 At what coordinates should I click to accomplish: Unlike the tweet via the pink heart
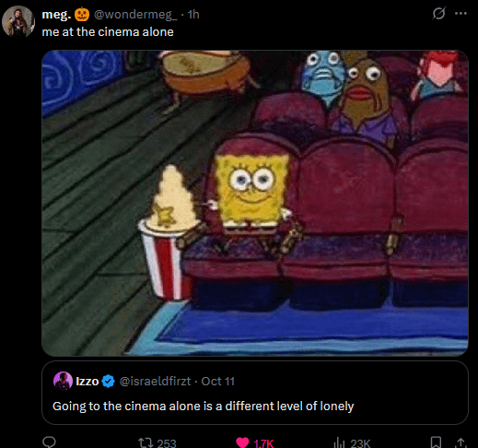point(242,442)
